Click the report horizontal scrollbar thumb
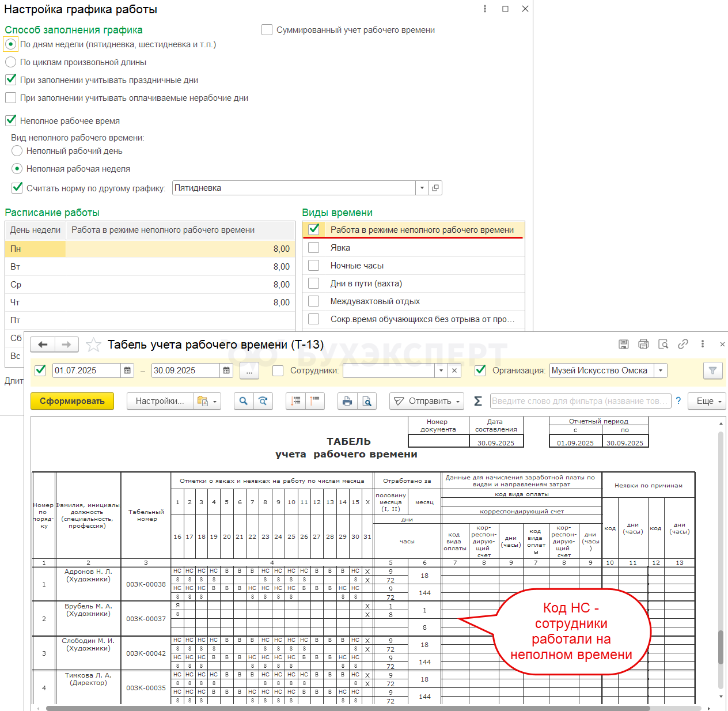Viewport: 728px width, 711px height. pyautogui.click(x=348, y=708)
